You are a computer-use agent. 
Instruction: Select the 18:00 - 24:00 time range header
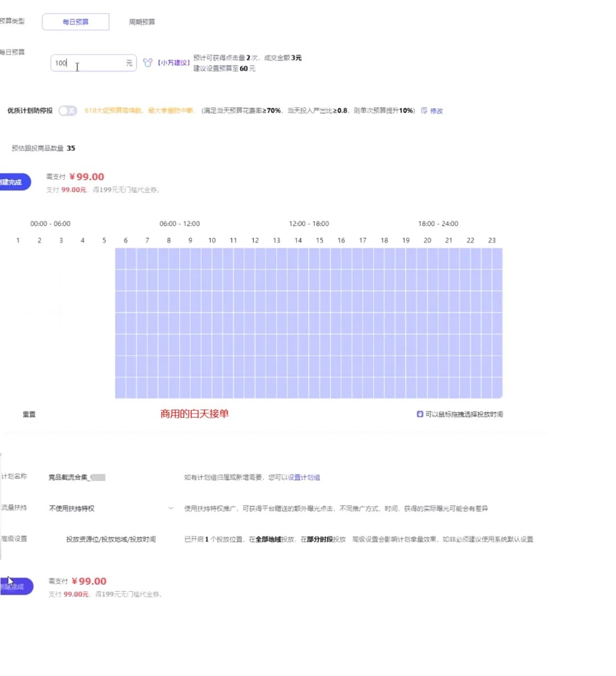coord(438,224)
